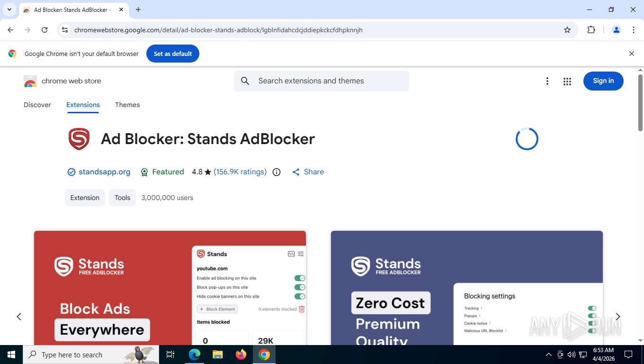Open a new browser tab
Viewport: 644px width, 364px height.
138,9
